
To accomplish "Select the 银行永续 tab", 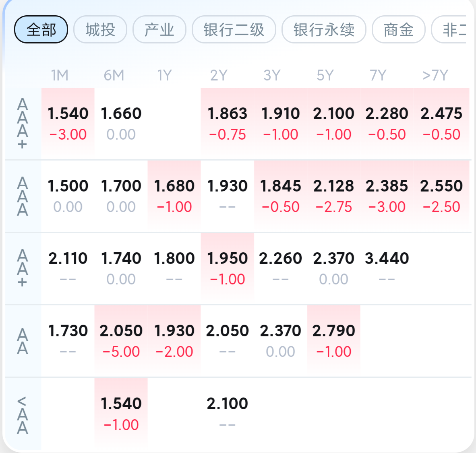I will [x=324, y=29].
